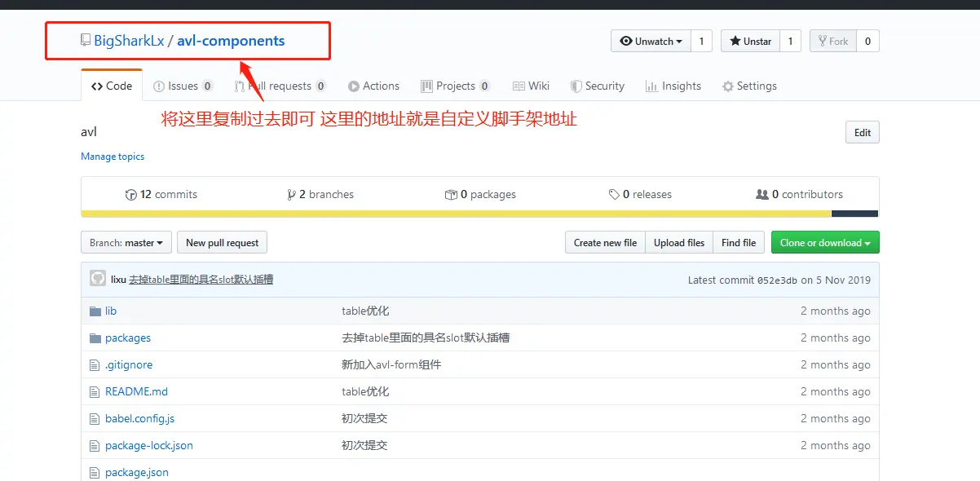Open the Security tab
980x481 pixels.
597,86
